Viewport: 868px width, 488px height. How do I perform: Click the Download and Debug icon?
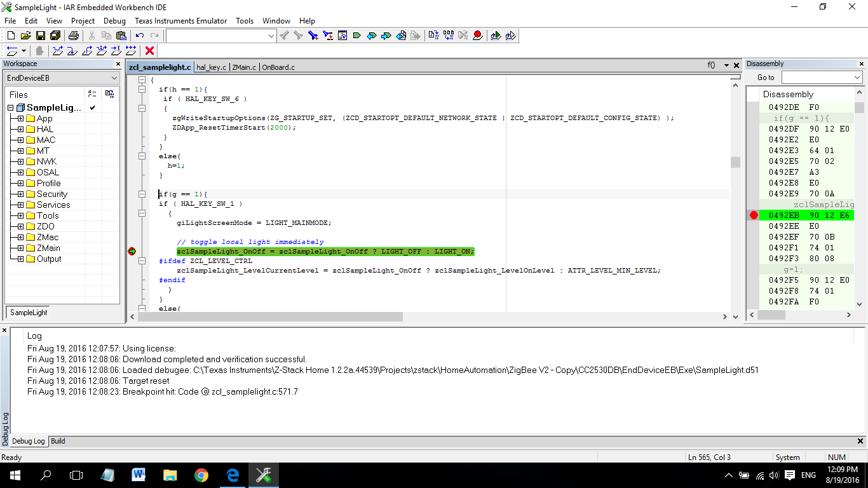[496, 36]
